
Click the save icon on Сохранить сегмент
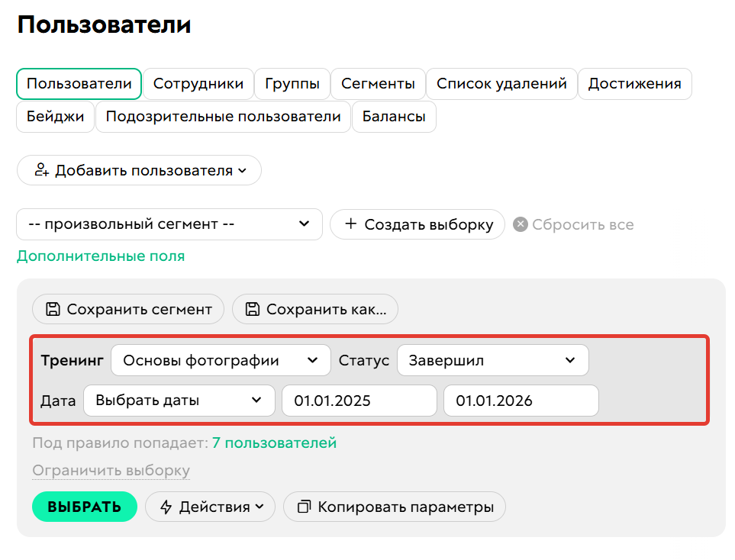coord(50,309)
